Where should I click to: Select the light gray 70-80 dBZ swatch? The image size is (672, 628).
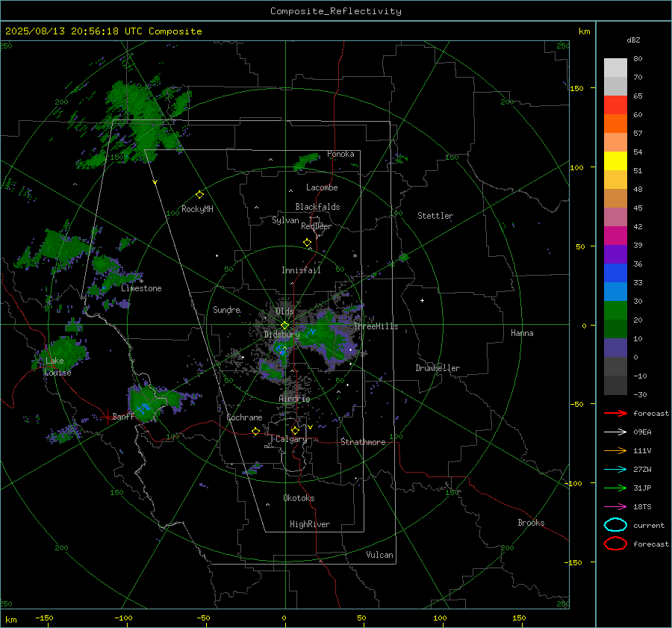615,68
